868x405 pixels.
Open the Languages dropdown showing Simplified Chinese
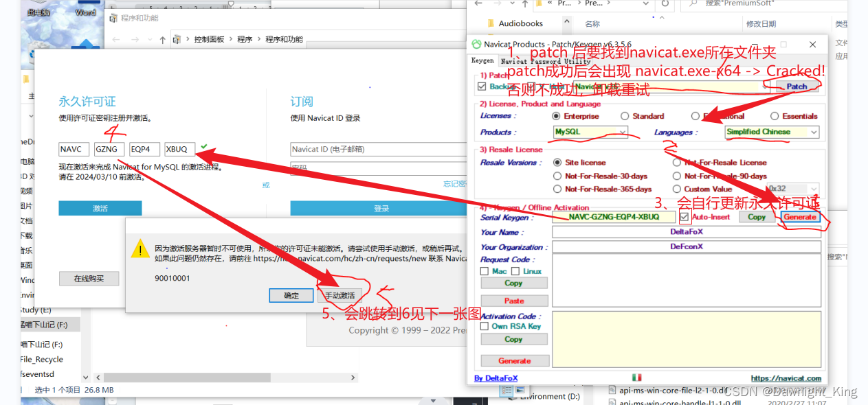[x=772, y=132]
